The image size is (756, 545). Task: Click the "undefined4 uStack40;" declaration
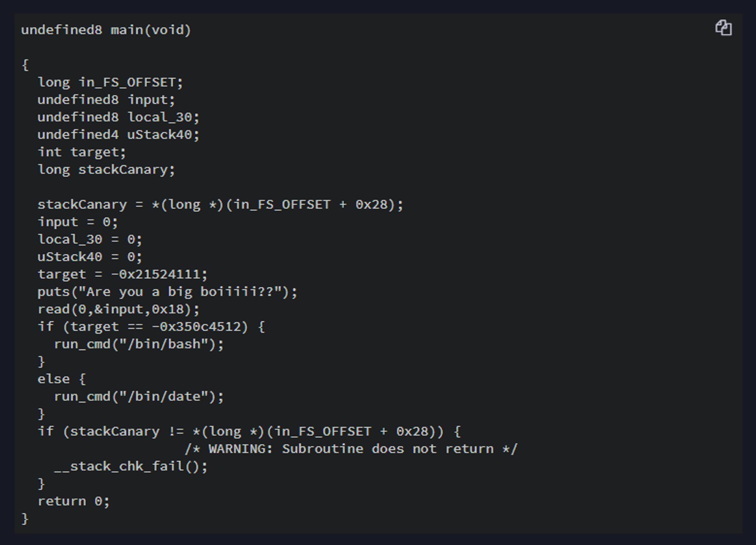click(118, 134)
